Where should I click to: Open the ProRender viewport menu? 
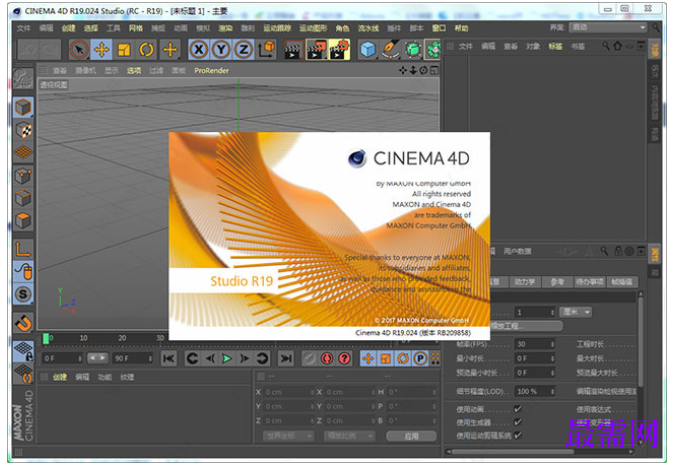pyautogui.click(x=211, y=70)
